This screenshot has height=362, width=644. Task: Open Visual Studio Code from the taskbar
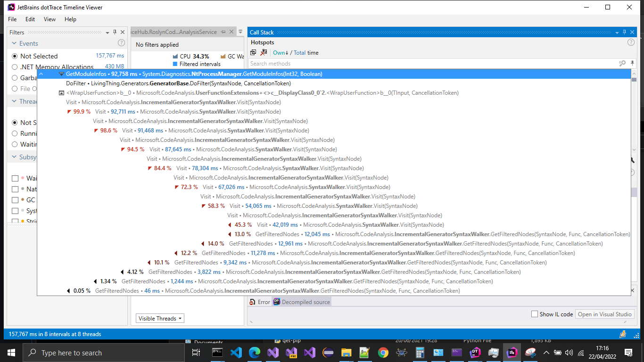click(236, 353)
